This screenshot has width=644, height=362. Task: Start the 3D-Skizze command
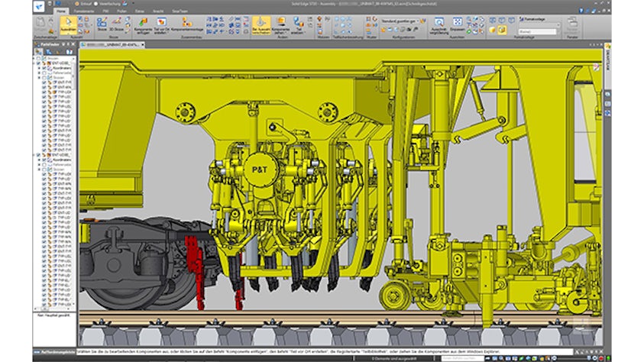point(116,24)
